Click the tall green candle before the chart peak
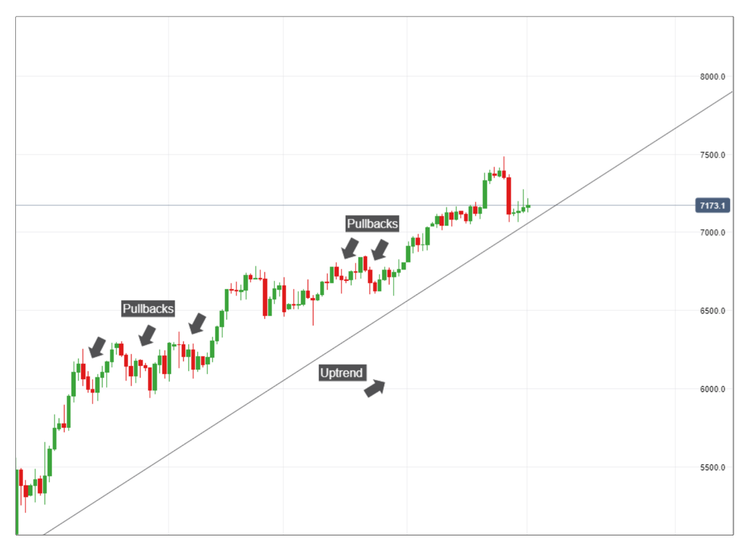The width and height of the screenshot is (756, 558). 485,194
